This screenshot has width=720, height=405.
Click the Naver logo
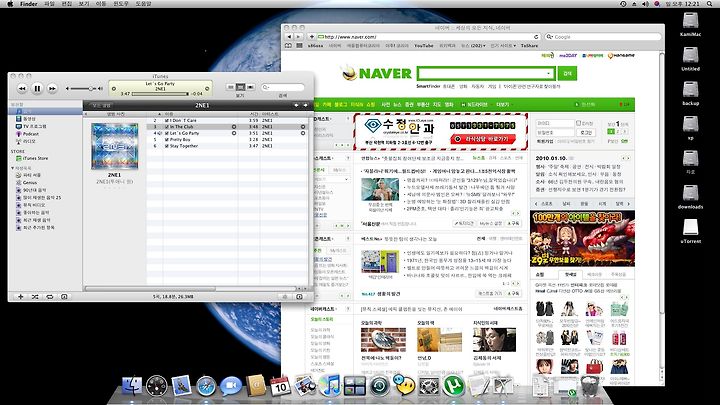377,73
